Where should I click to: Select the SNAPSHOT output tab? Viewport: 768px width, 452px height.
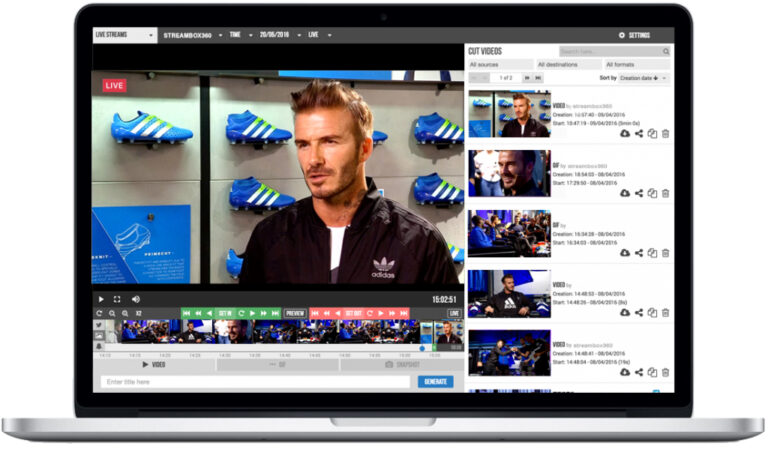[402, 365]
